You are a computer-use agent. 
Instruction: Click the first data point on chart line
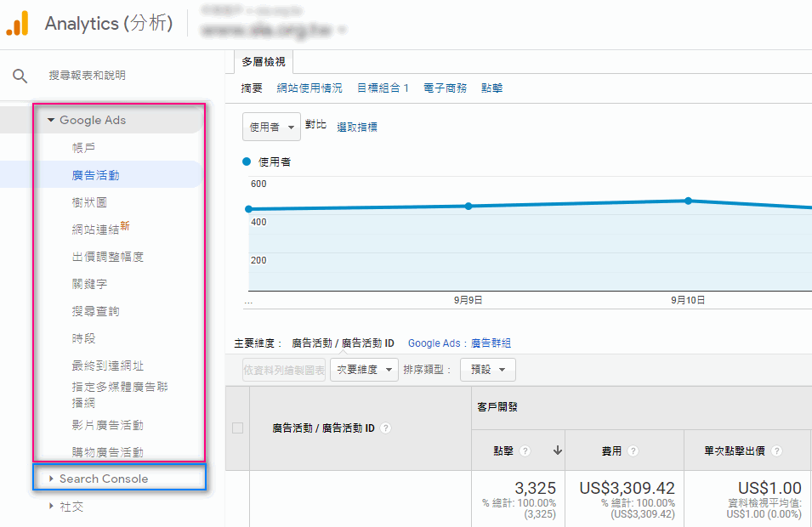coord(248,209)
